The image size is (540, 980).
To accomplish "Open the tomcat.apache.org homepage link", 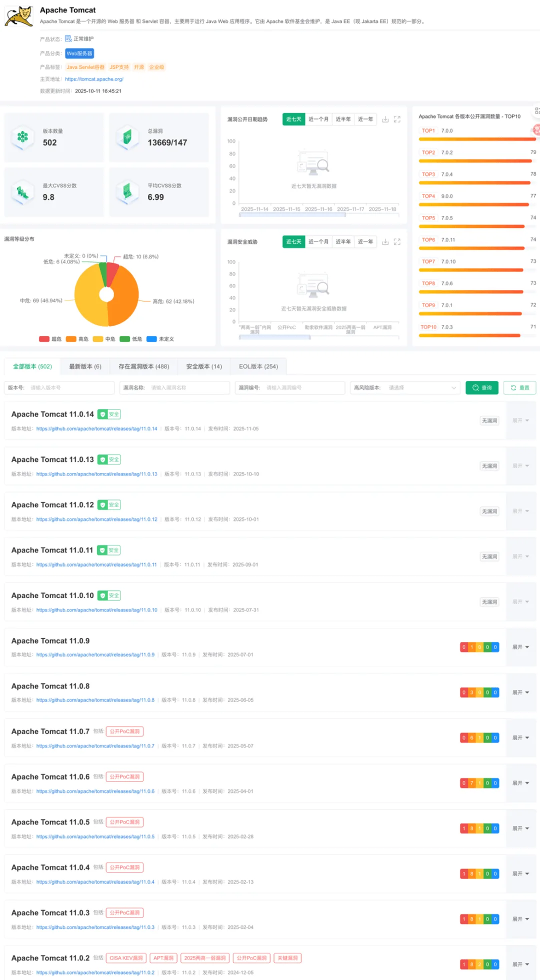I will point(94,79).
